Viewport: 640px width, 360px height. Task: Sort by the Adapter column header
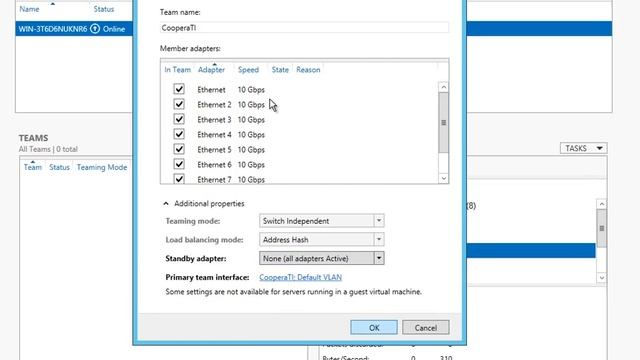coord(211,70)
